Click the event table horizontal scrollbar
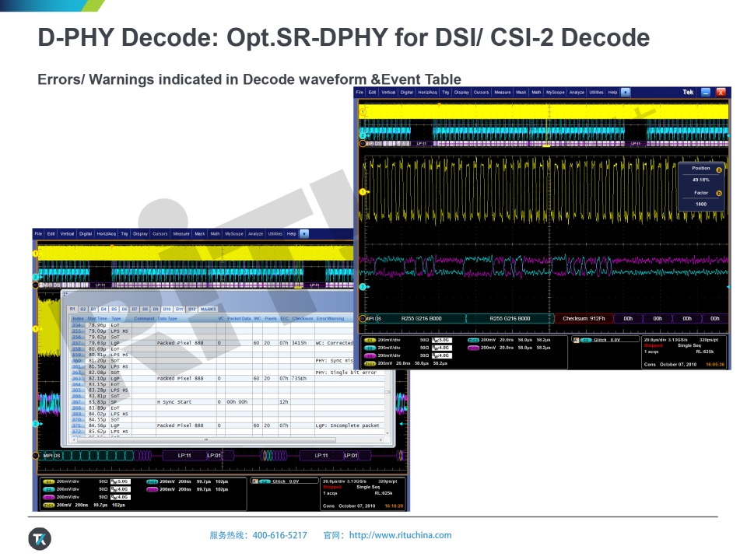747x560 pixels. [206, 439]
